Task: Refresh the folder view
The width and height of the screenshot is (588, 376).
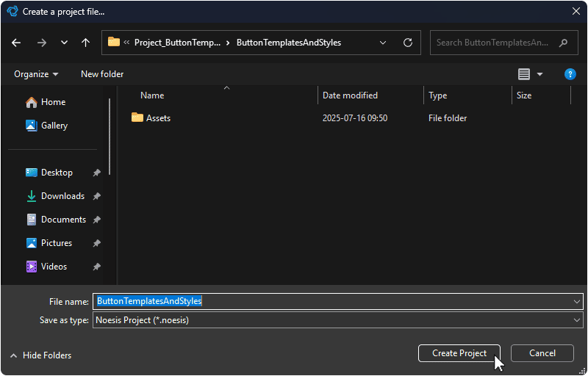Action: tap(408, 43)
